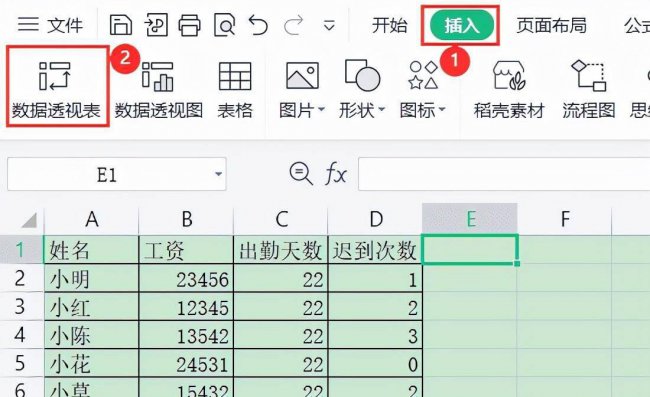The height and width of the screenshot is (397, 650).
Task: Click the export to PDF icon
Action: tap(156, 25)
